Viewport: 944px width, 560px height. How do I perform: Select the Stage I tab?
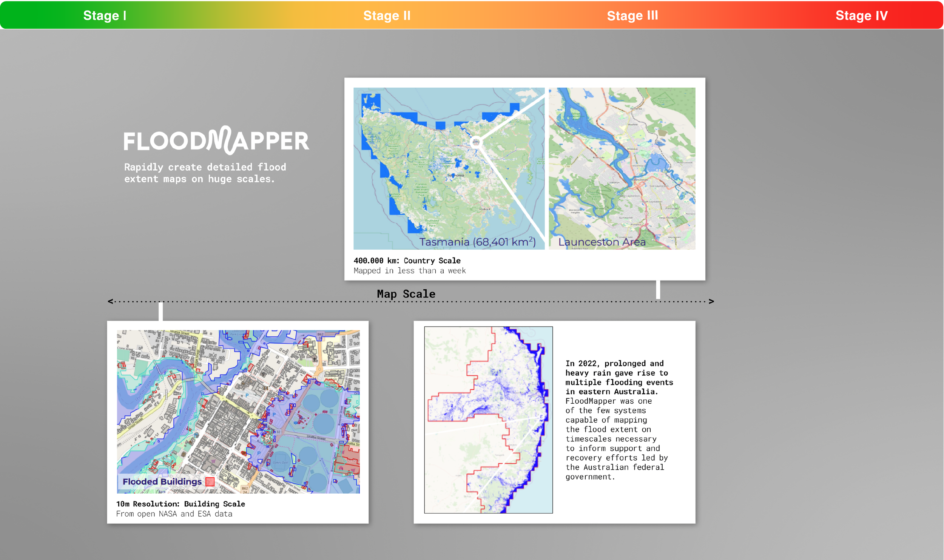pyautogui.click(x=105, y=15)
